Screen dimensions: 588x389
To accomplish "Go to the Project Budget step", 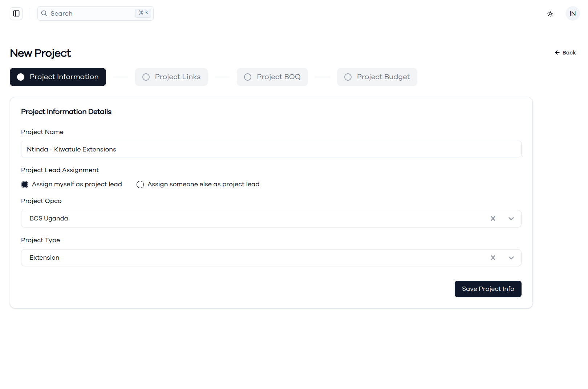I will click(x=377, y=77).
